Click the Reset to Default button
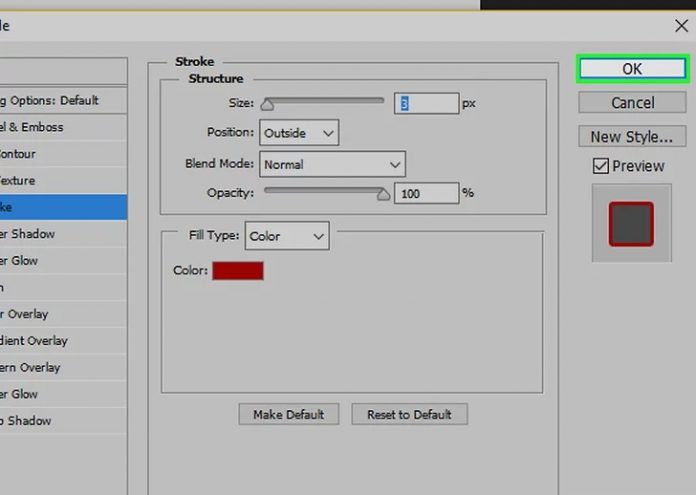 click(409, 414)
